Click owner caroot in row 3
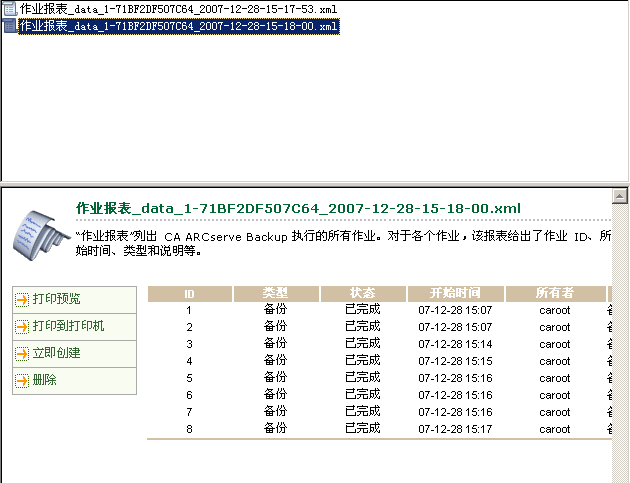630x483 pixels. click(x=555, y=344)
